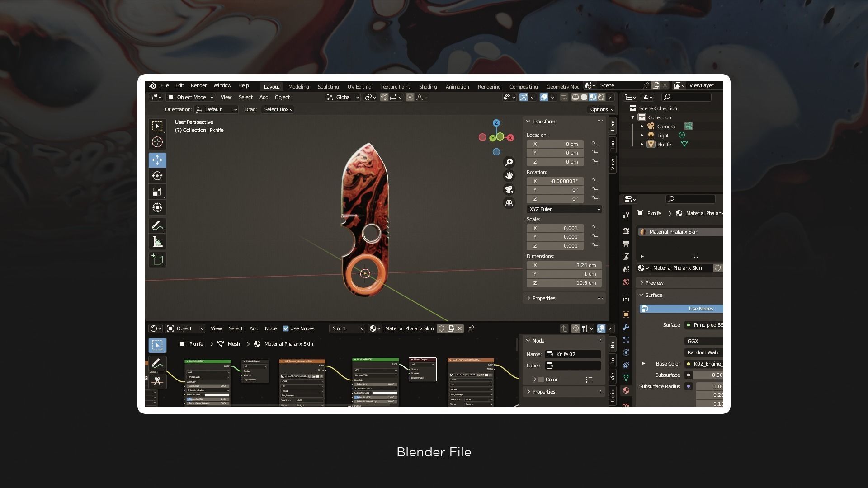This screenshot has width=868, height=488.
Task: Open the Object Mode dropdown
Action: (190, 97)
